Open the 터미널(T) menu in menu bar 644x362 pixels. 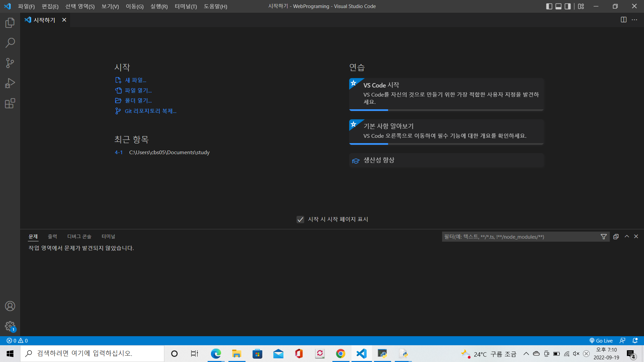coord(185,6)
